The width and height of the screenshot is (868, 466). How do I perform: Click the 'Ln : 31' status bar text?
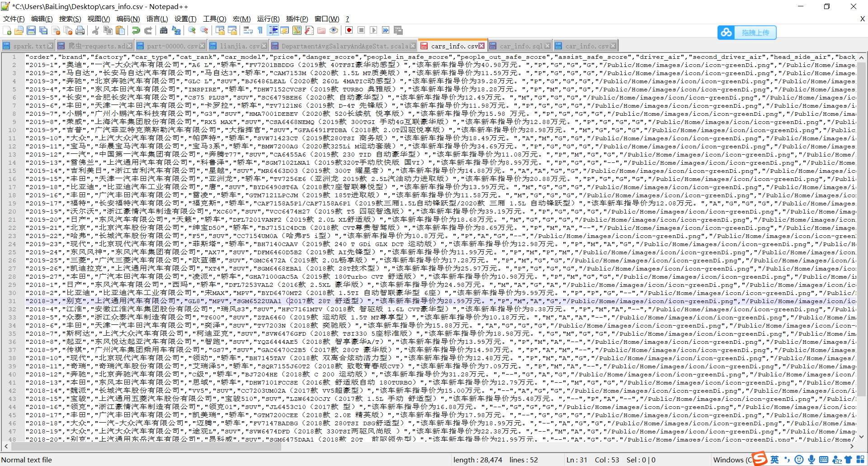tap(577, 460)
